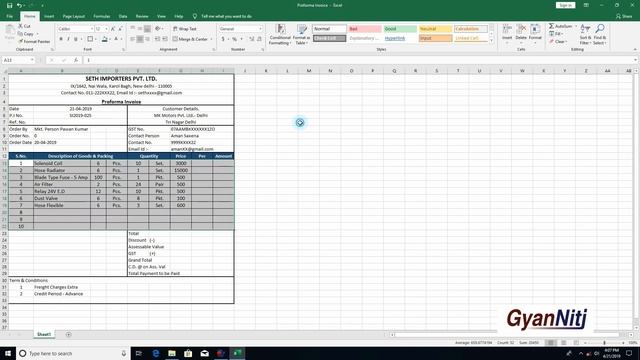Click the Borders icon
This screenshot has width=640, height=360.
[90, 39]
